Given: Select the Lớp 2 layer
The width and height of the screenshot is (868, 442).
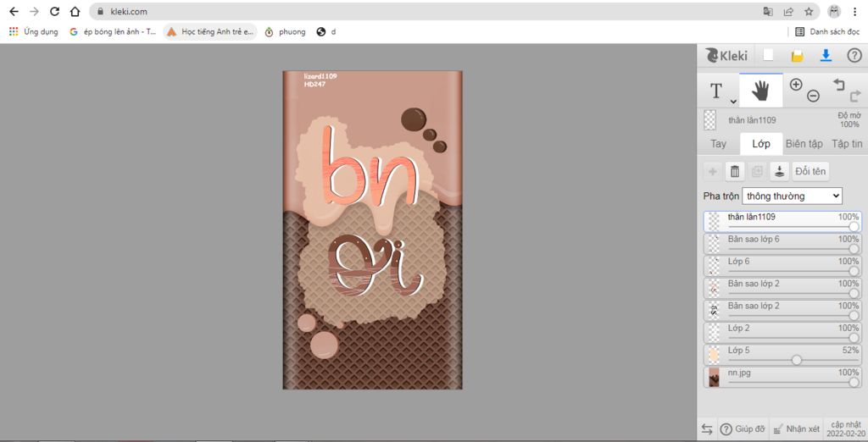Looking at the screenshot, I should coord(782,333).
